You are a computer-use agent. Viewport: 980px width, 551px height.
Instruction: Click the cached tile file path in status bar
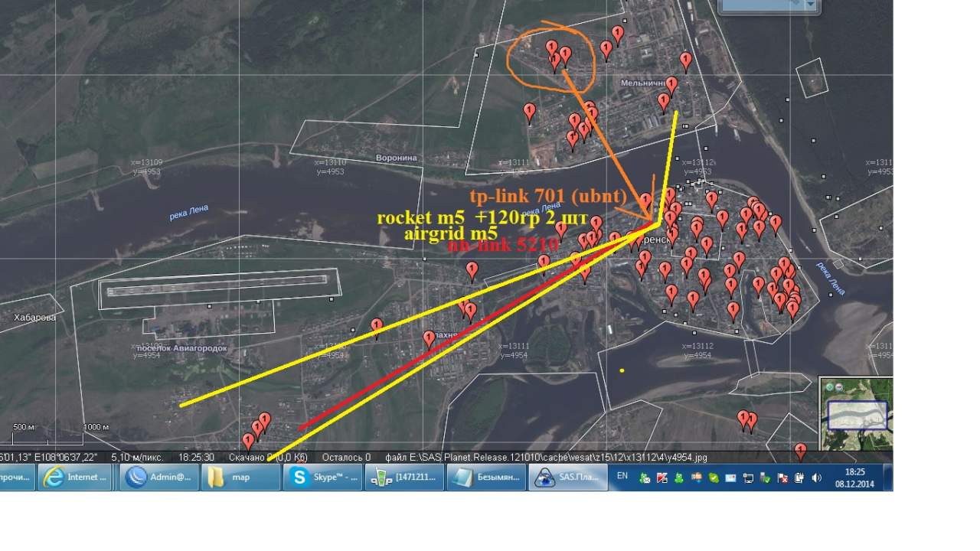tap(546, 458)
